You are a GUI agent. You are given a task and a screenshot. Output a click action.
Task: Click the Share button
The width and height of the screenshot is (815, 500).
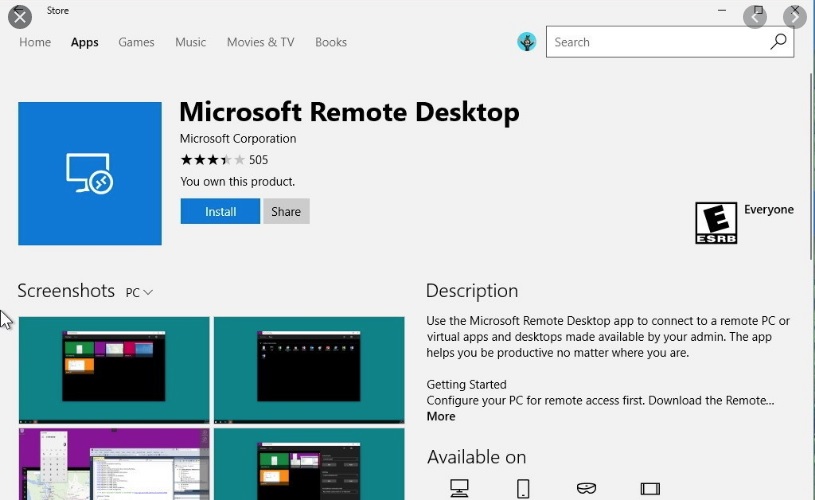coord(286,212)
